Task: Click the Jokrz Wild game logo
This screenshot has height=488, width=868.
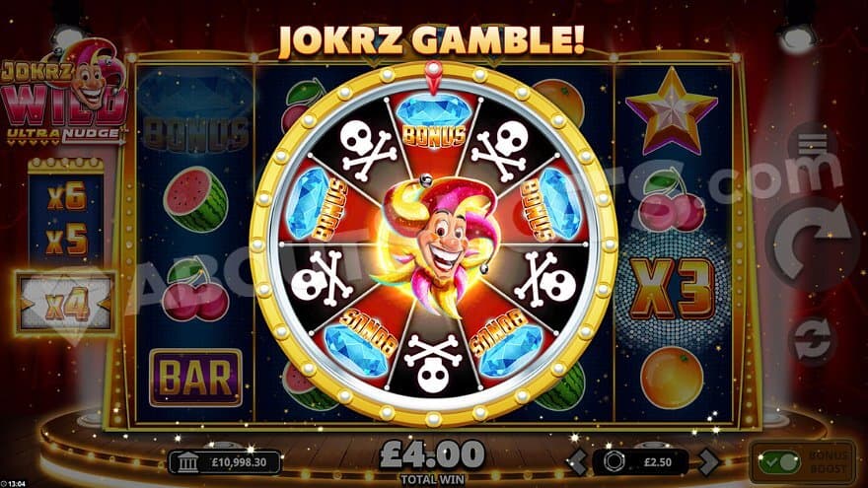Action: 64,93
